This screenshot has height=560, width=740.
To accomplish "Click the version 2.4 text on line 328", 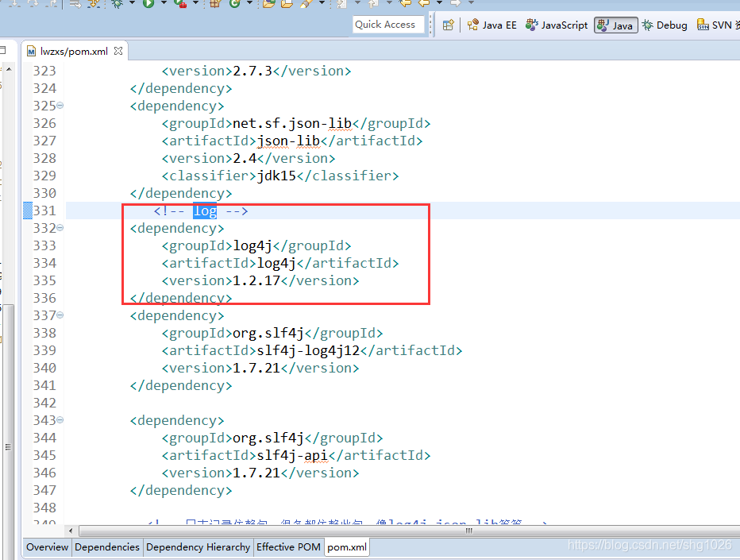I will click(x=245, y=158).
